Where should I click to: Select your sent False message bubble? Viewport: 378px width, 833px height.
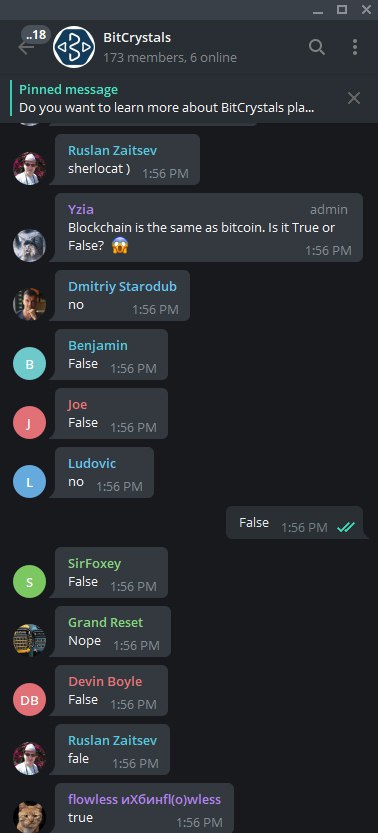coord(297,523)
